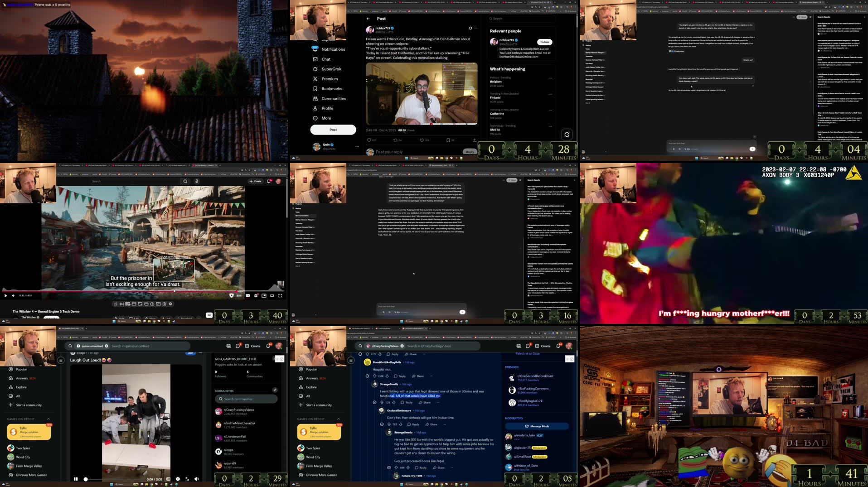The image size is (868, 487).
Task: Click the YouTube video progress bar
Action: point(136,291)
